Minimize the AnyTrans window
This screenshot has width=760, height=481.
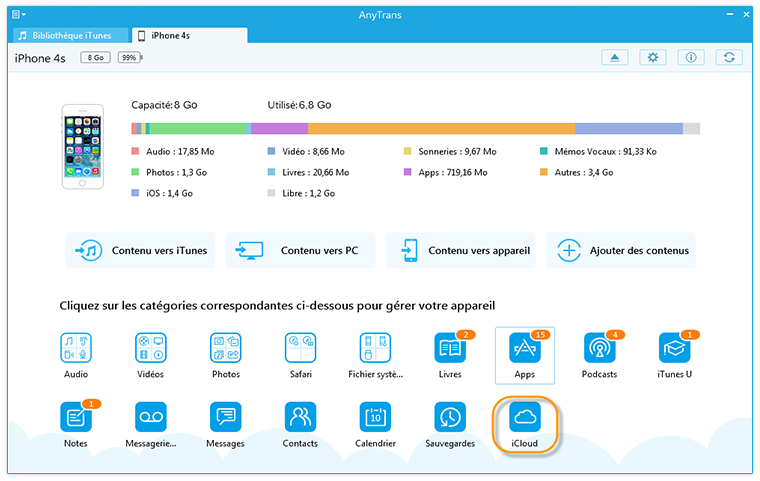pos(730,15)
